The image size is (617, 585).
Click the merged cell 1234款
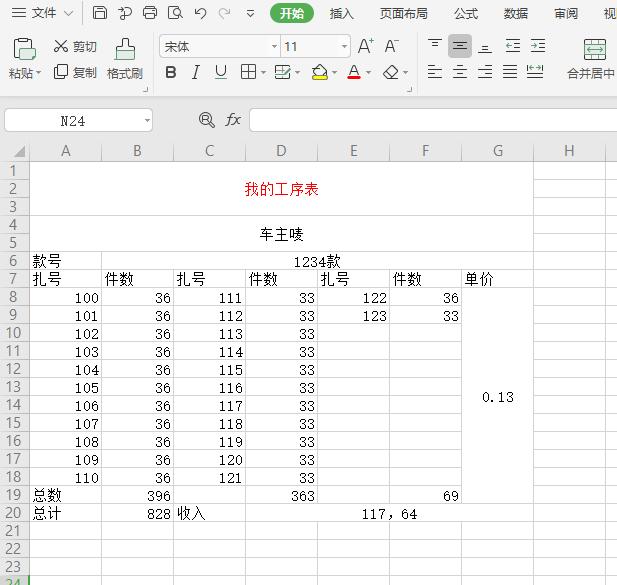pyautogui.click(x=317, y=261)
